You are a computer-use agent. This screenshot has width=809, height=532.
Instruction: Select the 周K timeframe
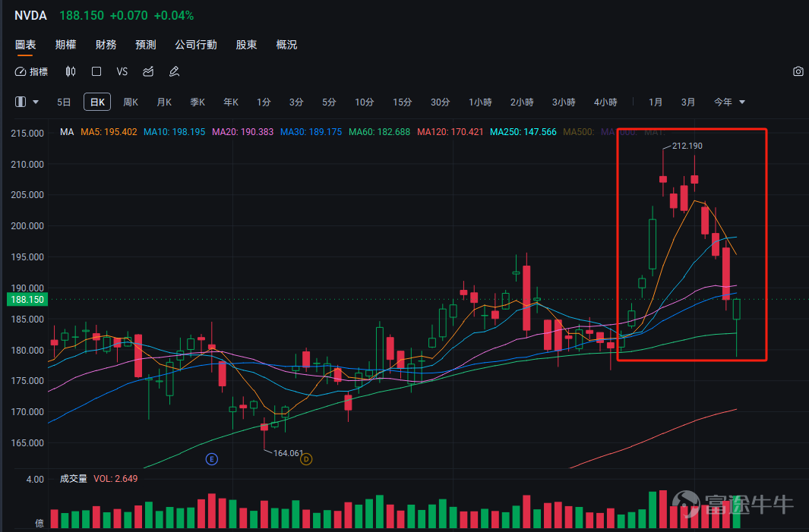pyautogui.click(x=131, y=102)
